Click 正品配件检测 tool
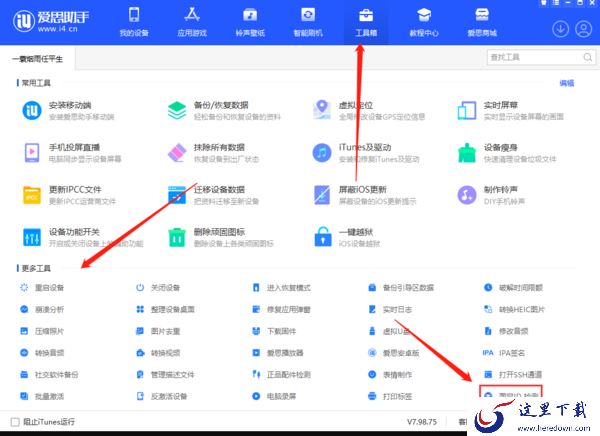600x436 pixels. pyautogui.click(x=282, y=375)
